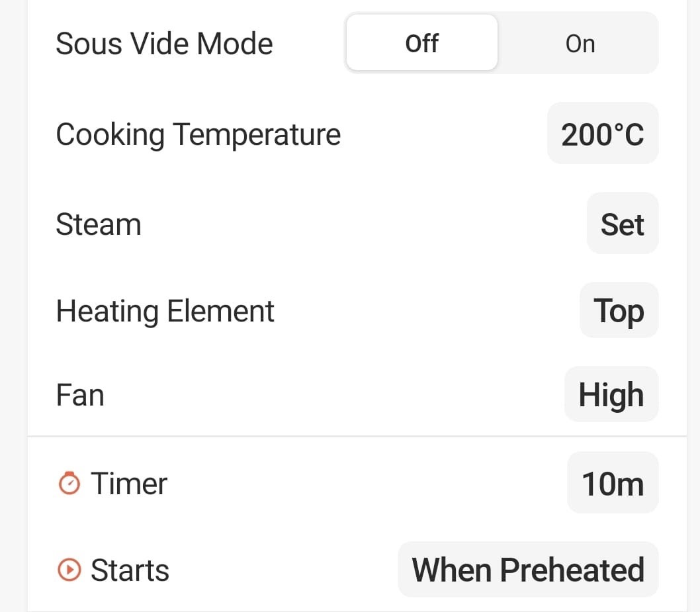This screenshot has height=612, width=700.
Task: Open the 200°C cooking temperature picker
Action: point(602,134)
